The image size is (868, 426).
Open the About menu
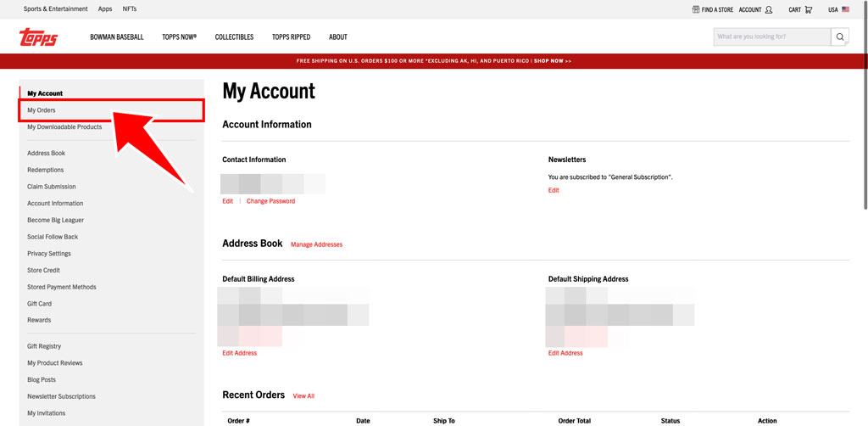click(x=338, y=37)
